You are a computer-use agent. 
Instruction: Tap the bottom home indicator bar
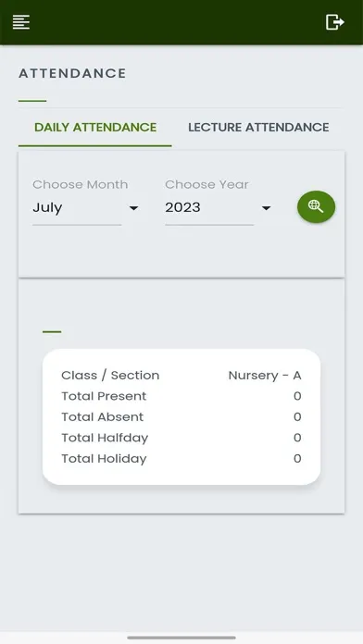click(x=181, y=638)
